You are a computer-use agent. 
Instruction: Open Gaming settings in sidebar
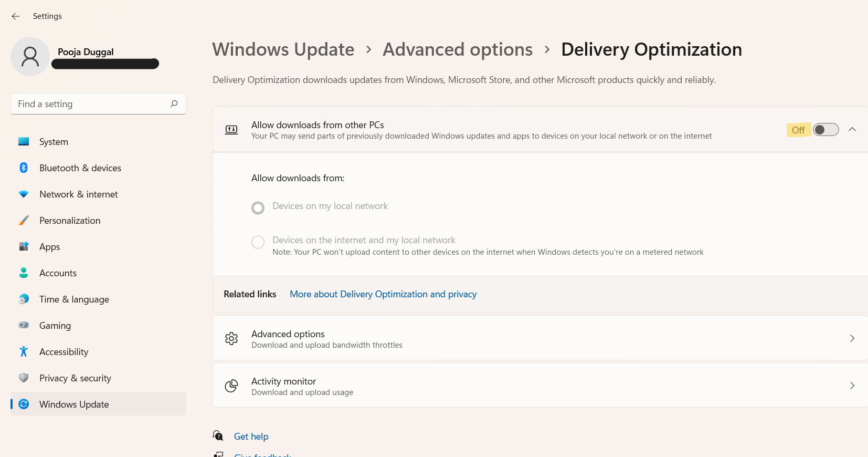[x=55, y=326]
